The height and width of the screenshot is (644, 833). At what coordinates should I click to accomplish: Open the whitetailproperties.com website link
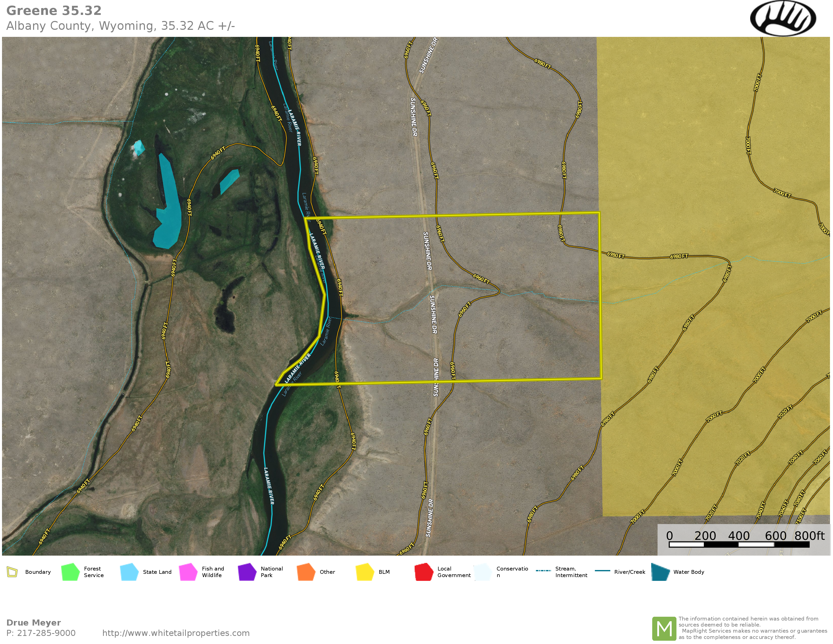[x=176, y=633]
